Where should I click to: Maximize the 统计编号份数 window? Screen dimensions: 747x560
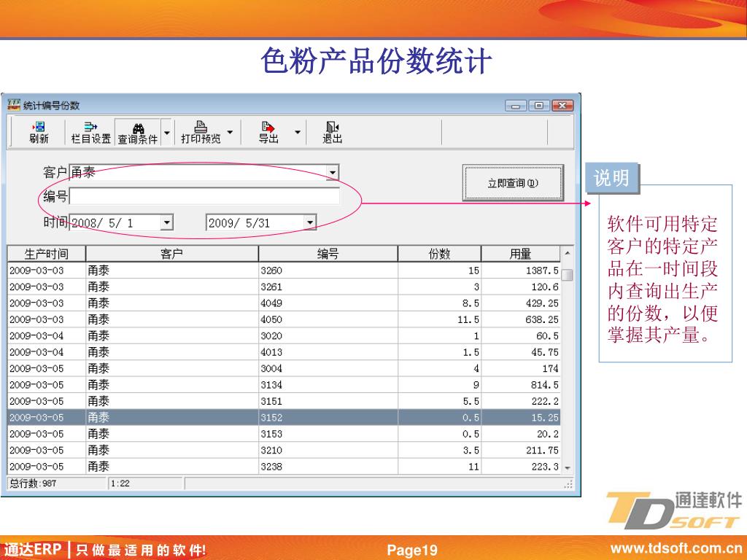tap(539, 105)
